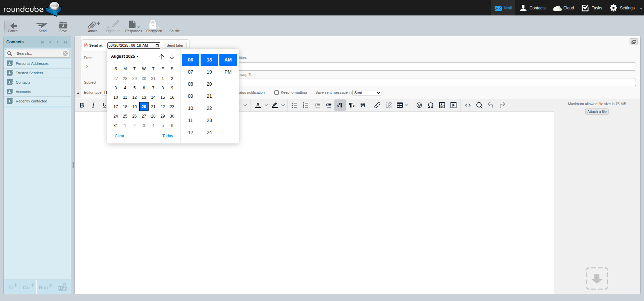Select PM in the time picker
This screenshot has height=301, width=644.
click(228, 72)
